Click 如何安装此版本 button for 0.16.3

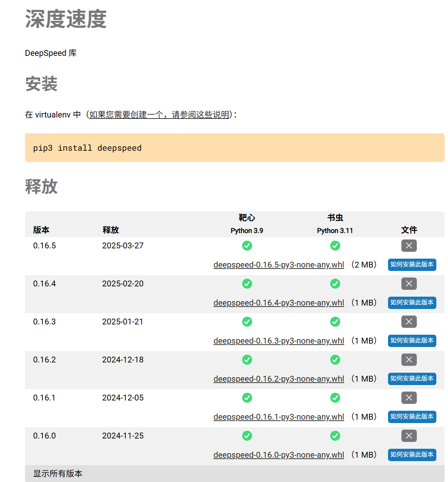point(412,341)
